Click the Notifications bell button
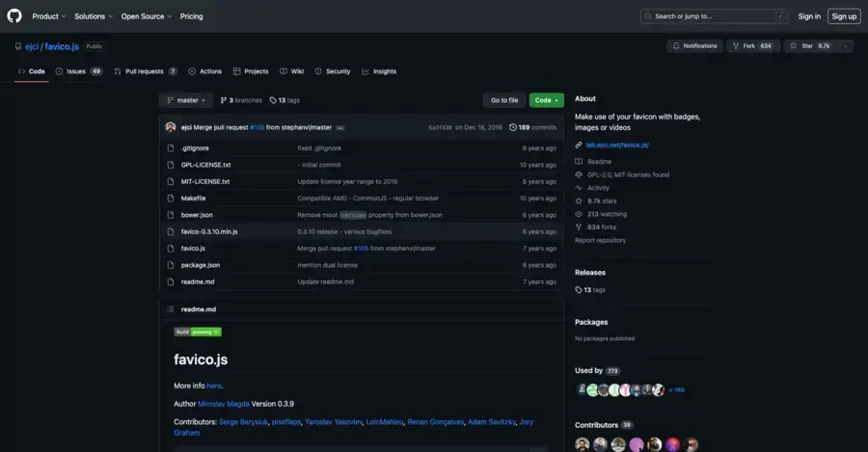Screen dimensions: 868x452 click(694, 46)
